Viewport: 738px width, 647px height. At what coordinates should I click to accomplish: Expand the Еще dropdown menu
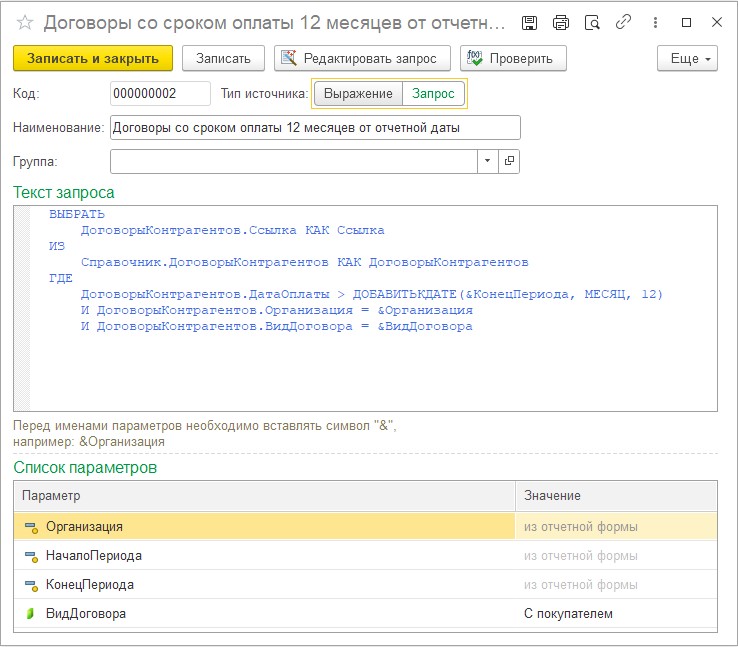(x=687, y=58)
